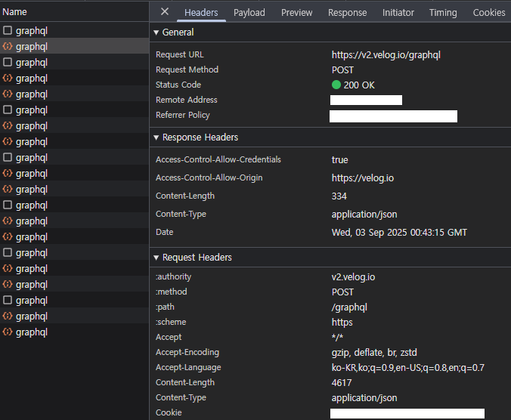Select the Request URL https://v2.velog.io/graphql

tap(386, 55)
